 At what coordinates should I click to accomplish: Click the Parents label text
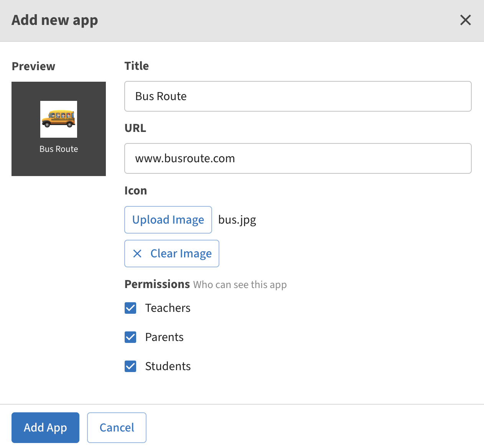tap(164, 337)
